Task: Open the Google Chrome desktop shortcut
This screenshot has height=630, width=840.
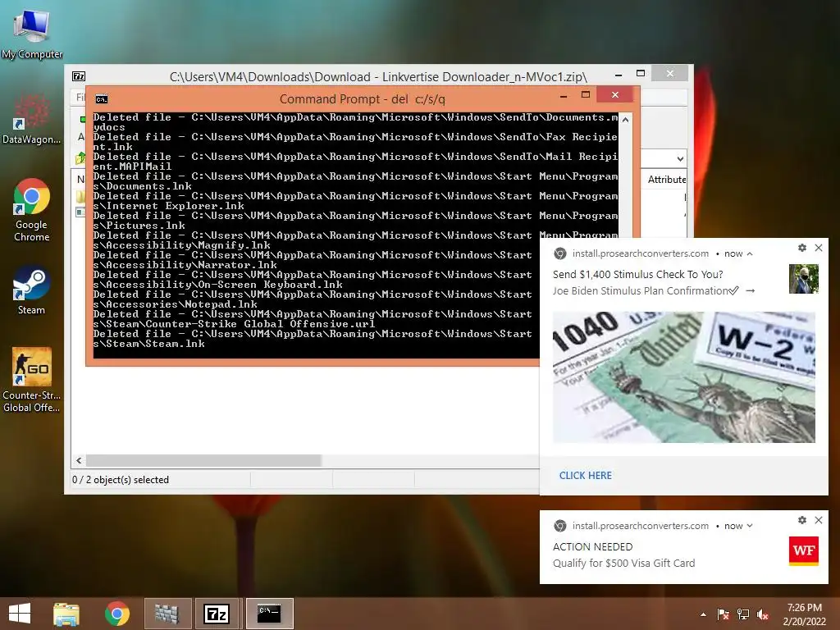Action: (x=32, y=210)
